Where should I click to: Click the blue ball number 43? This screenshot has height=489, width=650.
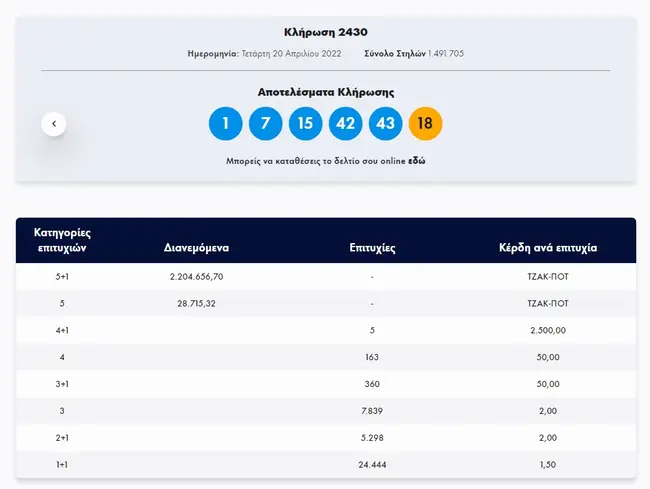click(386, 124)
